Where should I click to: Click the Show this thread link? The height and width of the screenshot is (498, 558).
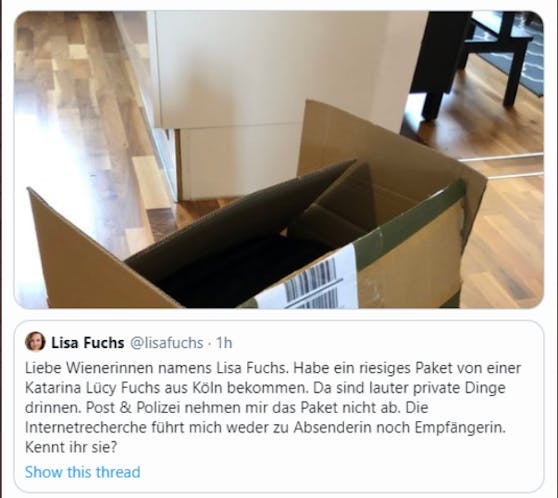click(x=83, y=472)
